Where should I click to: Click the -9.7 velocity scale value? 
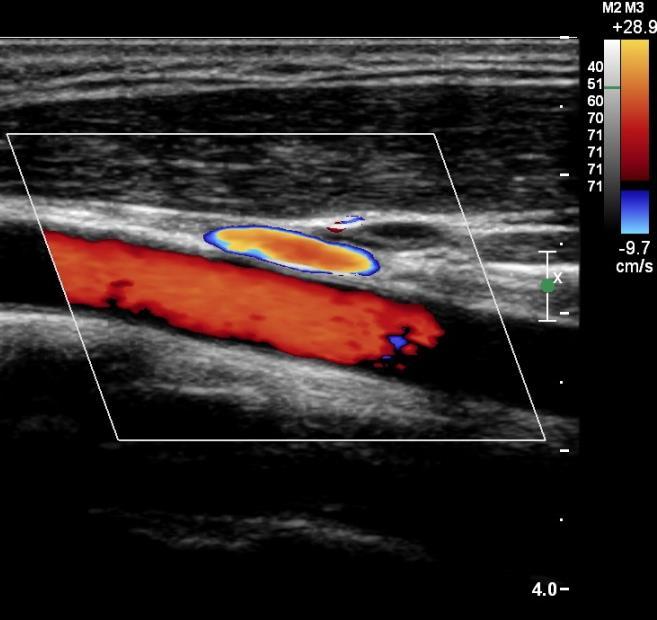634,248
